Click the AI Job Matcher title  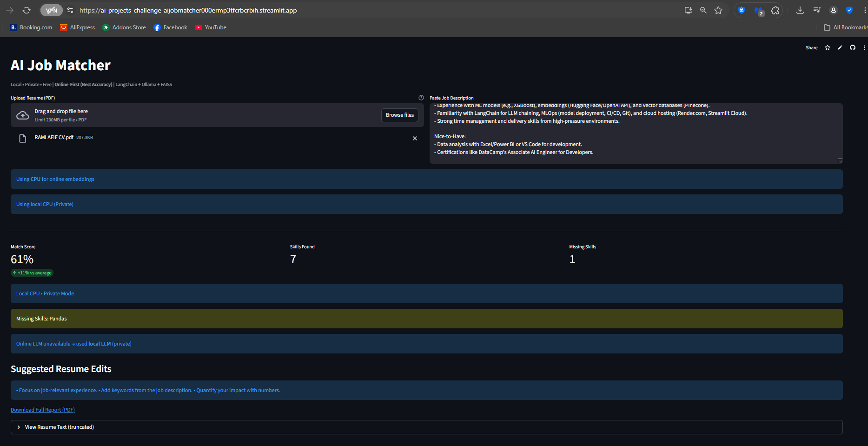coord(60,65)
